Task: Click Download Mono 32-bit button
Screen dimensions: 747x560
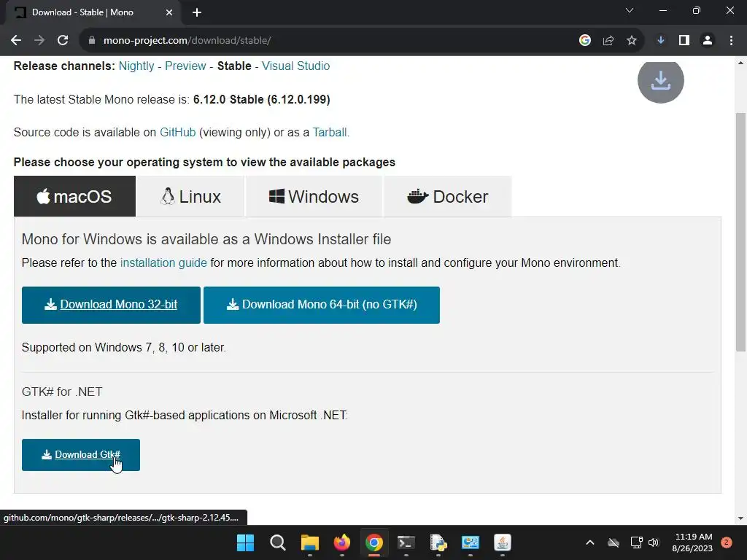Action: tap(111, 305)
